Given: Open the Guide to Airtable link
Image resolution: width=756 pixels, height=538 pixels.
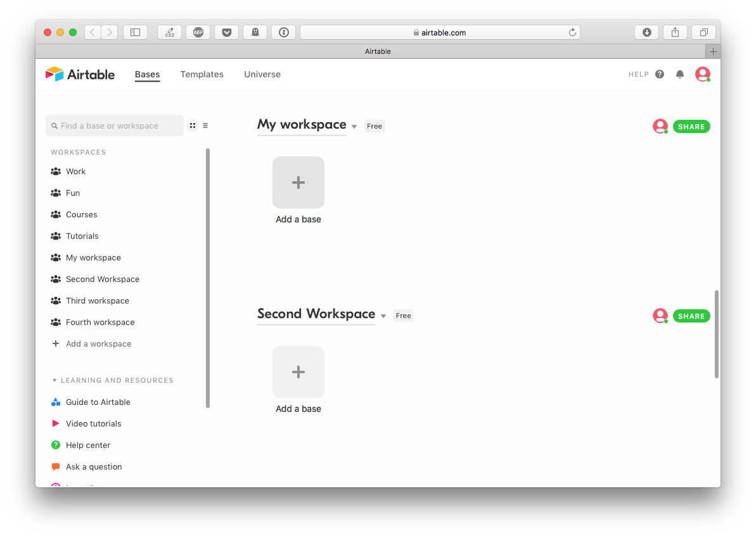Looking at the screenshot, I should click(x=97, y=402).
